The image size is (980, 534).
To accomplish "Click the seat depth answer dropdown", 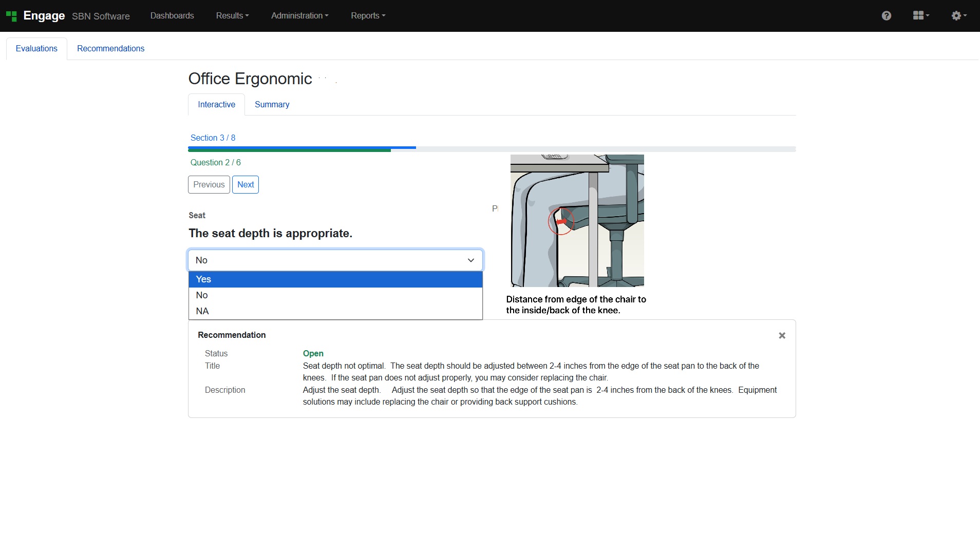I will pos(335,260).
